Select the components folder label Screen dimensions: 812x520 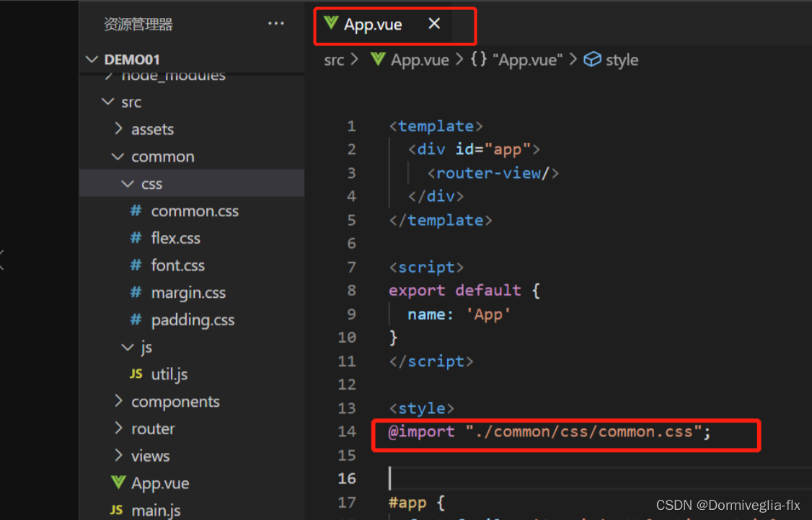175,402
